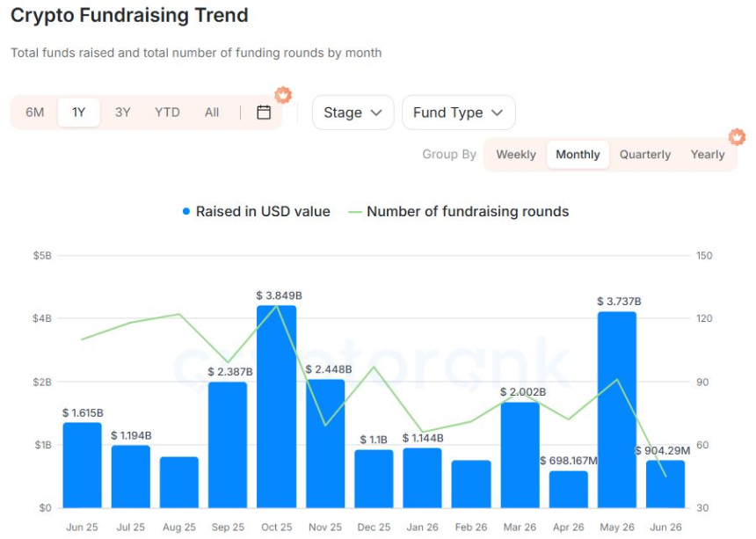756x539 pixels.
Task: Choose the All time range
Action: point(212,113)
